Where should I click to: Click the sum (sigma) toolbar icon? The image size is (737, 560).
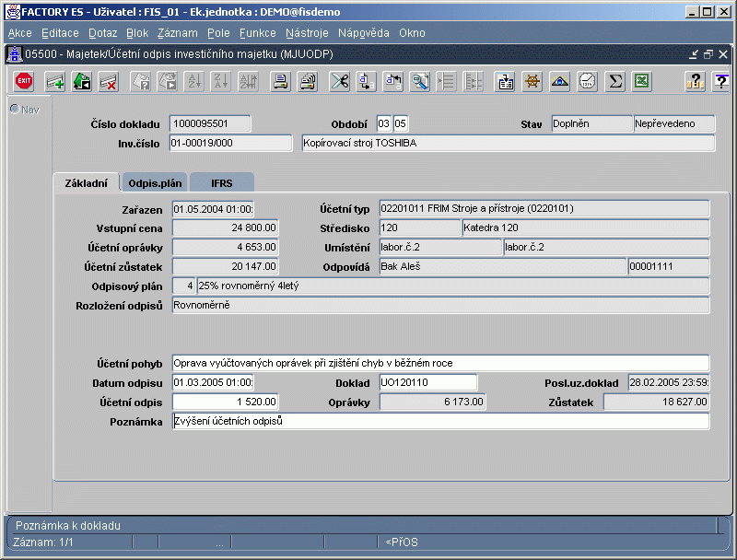pos(615,81)
